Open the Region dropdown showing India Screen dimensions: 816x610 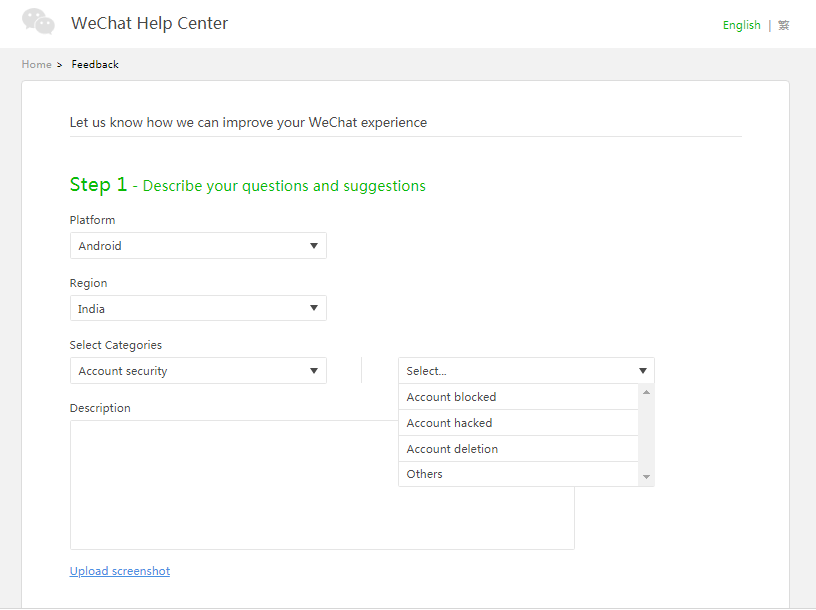198,308
